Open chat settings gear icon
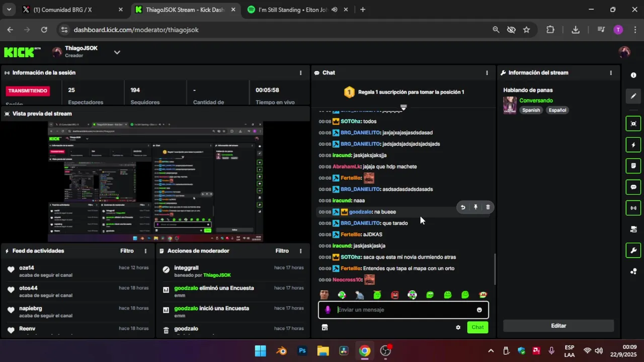Viewport: 644px width, 362px height. click(x=458, y=327)
